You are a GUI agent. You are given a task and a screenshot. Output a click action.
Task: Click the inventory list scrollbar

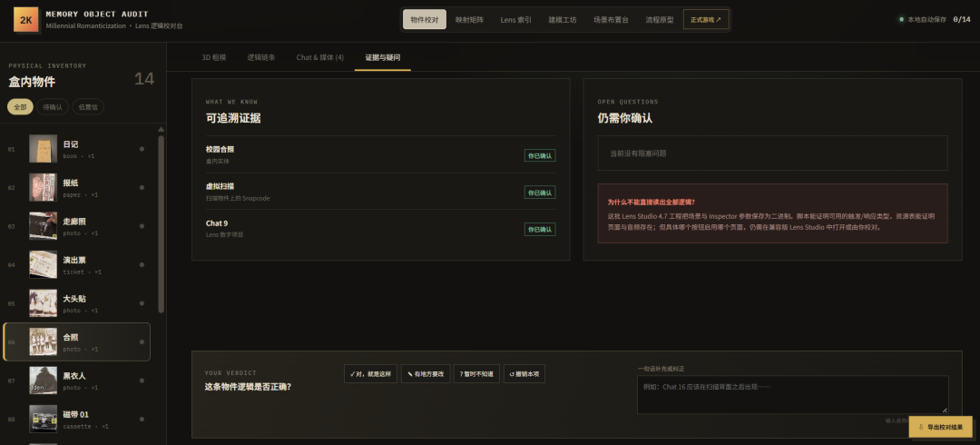point(162,223)
